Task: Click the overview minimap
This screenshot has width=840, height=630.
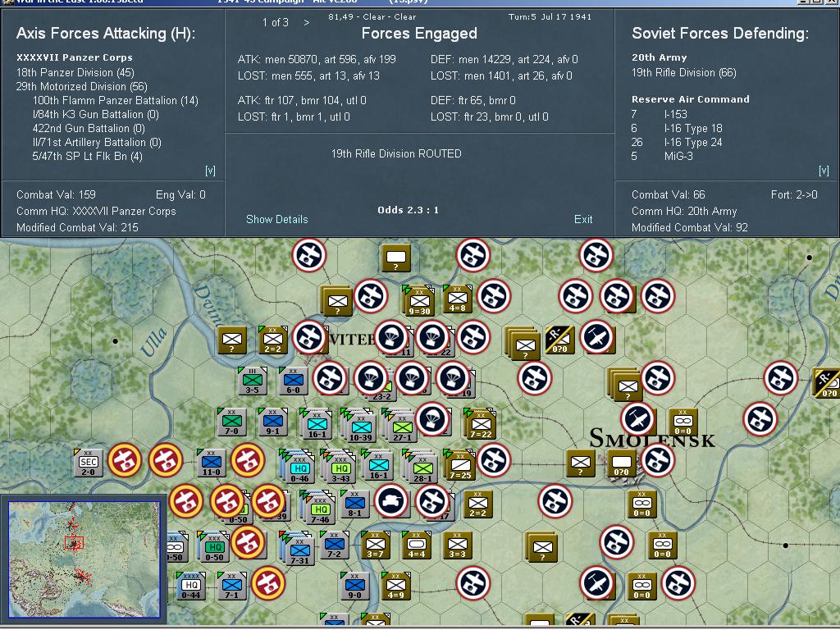Action: tap(84, 559)
